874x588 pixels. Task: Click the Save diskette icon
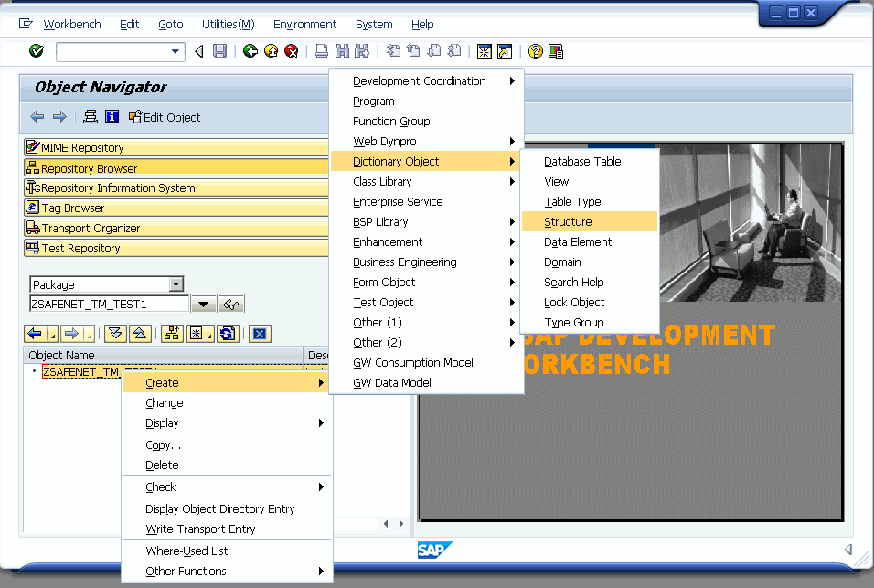pos(220,51)
